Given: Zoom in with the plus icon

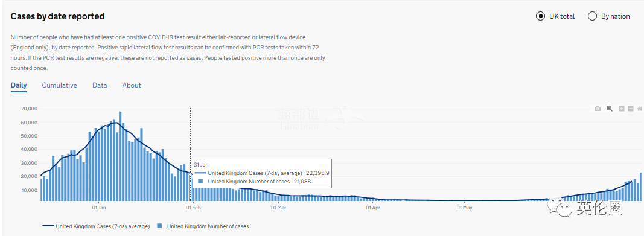Looking at the screenshot, I should (x=622, y=109).
